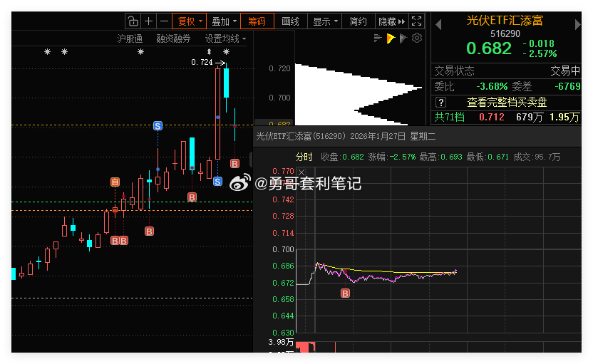Expand the 叠加 overlay dropdown
Image resolution: width=593 pixels, height=364 pixels.
(224, 21)
